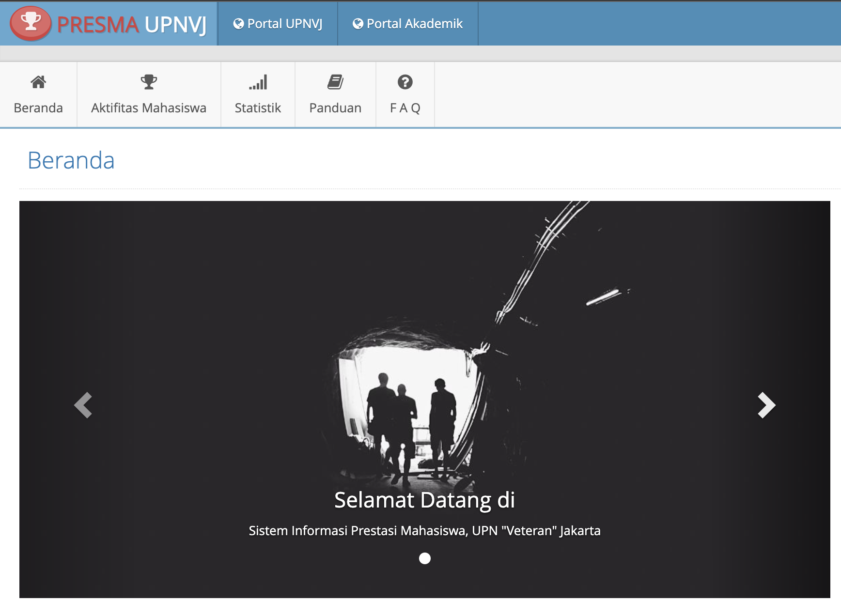Select the white carousel indicator dot
Image resolution: width=841 pixels, height=616 pixels.
425,558
